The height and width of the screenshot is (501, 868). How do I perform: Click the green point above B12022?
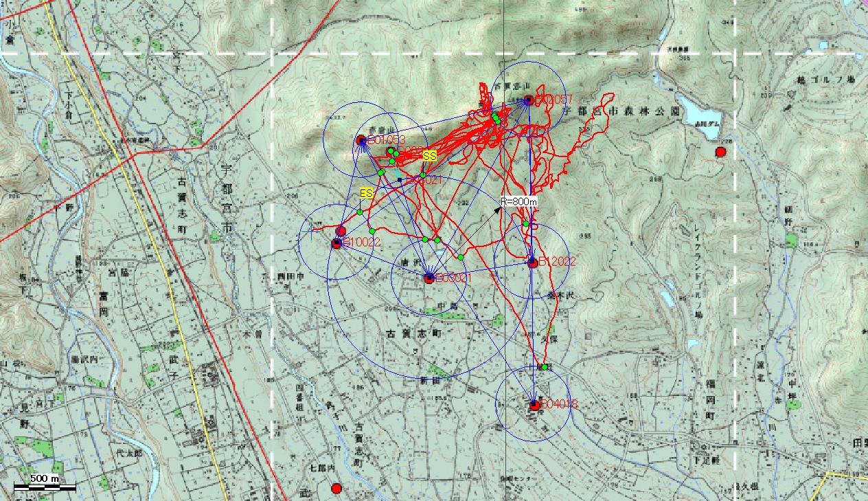[x=526, y=224]
